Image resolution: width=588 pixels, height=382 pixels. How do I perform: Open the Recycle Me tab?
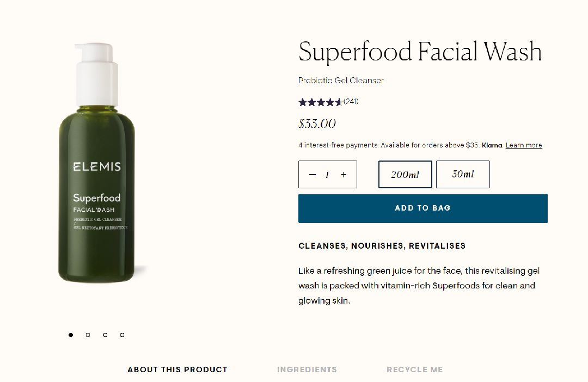click(415, 369)
